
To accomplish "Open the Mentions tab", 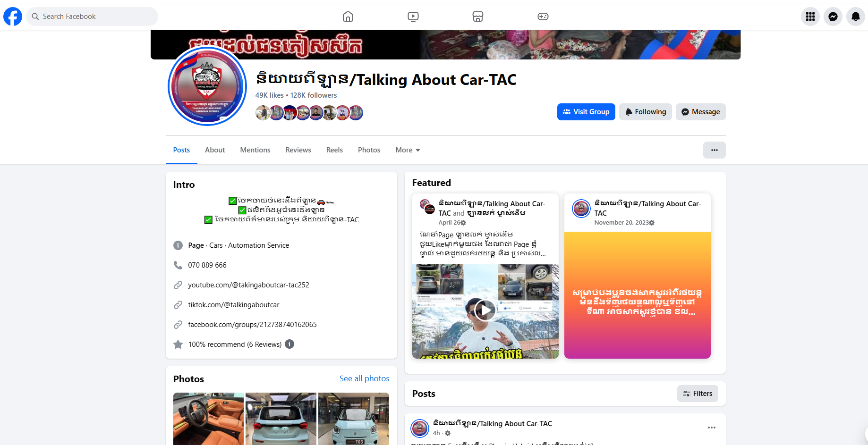I will (x=255, y=150).
